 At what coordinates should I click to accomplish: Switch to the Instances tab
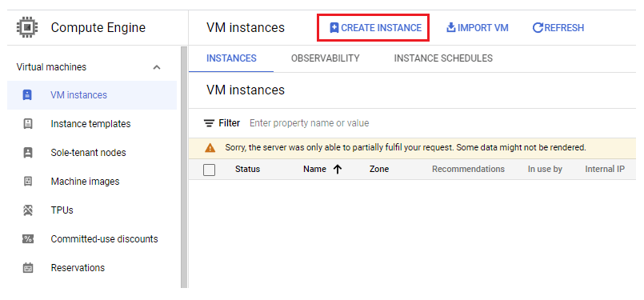point(231,58)
